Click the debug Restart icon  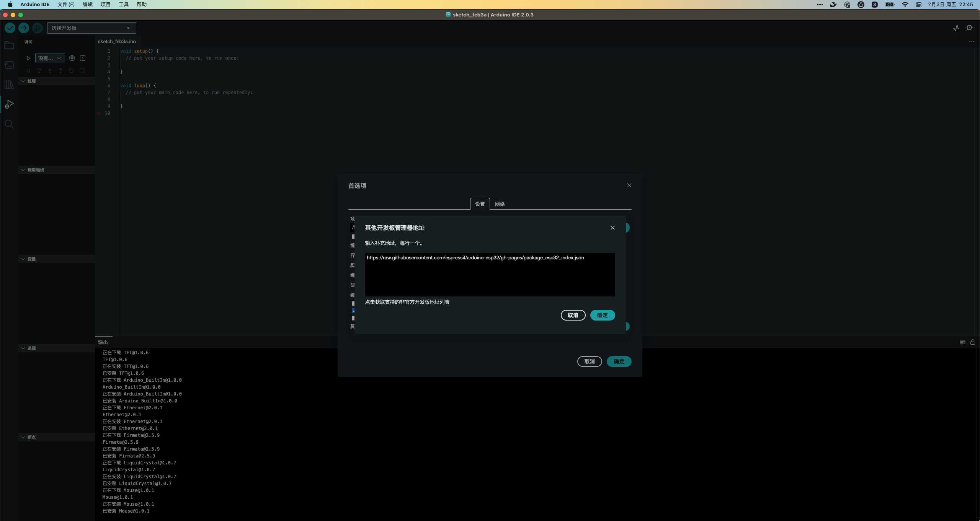71,71
